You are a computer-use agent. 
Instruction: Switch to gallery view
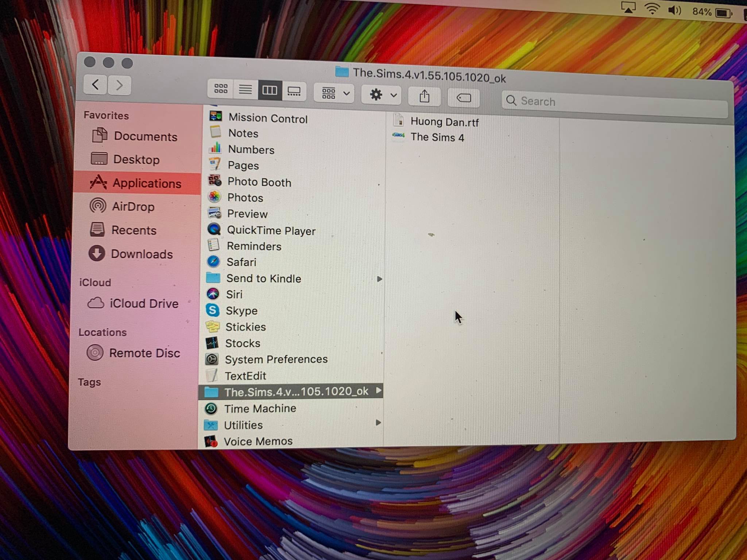click(x=294, y=91)
